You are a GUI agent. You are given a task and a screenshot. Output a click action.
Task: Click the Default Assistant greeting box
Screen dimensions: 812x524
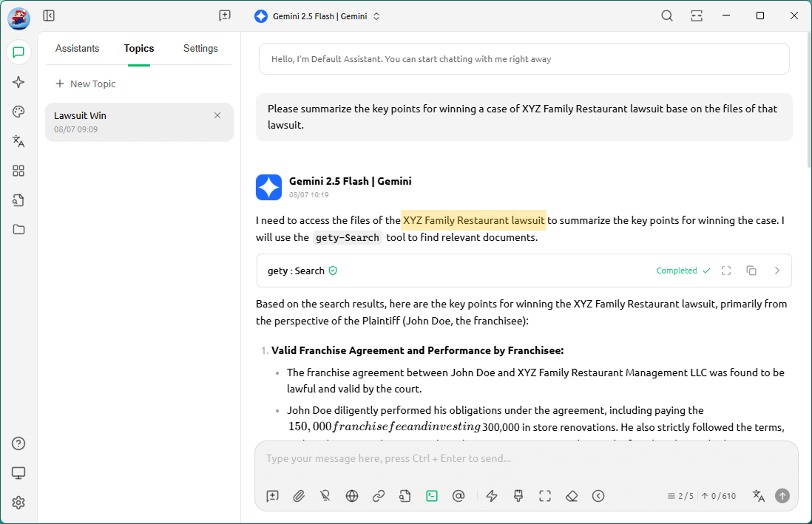(x=524, y=59)
